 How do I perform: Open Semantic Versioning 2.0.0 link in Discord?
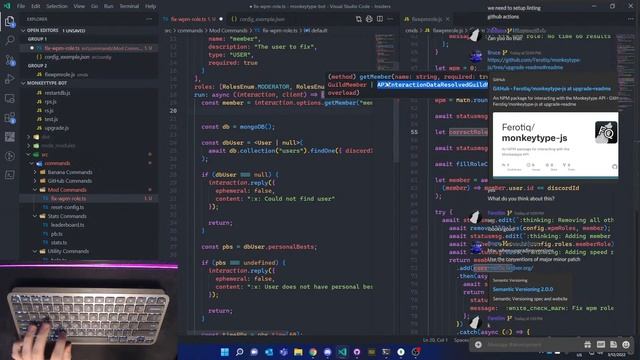pos(523,289)
